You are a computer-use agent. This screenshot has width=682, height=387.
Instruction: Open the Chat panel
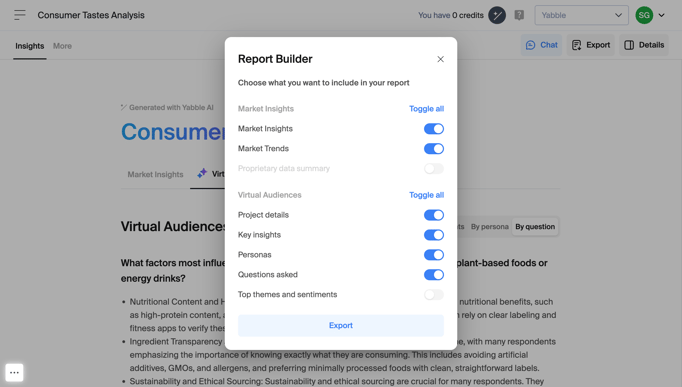pyautogui.click(x=542, y=45)
